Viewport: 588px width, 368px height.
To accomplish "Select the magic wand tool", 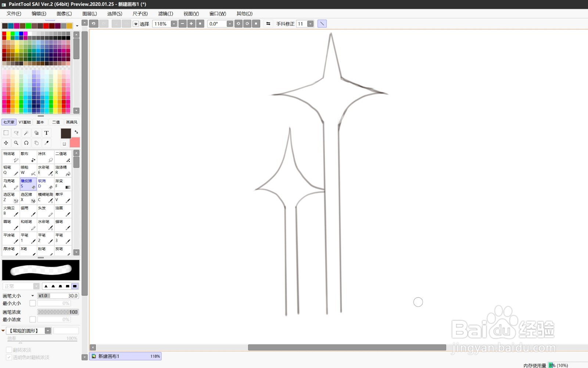I will pos(26,133).
